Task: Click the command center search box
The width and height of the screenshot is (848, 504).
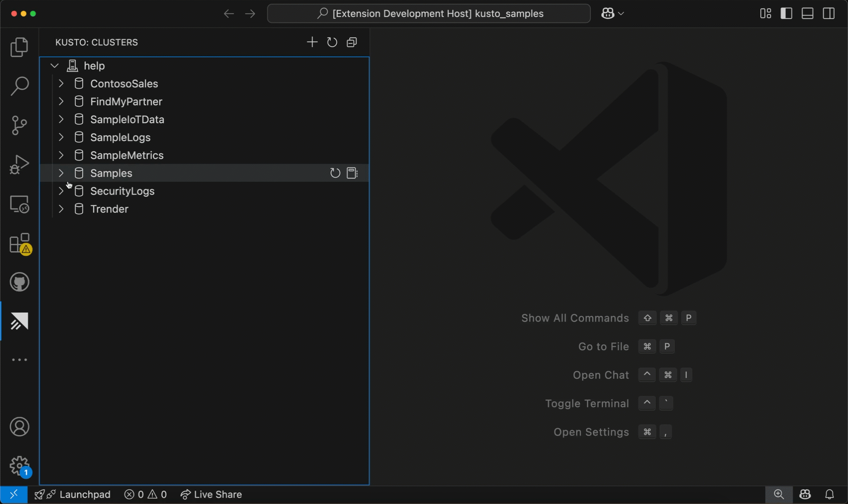Action: pyautogui.click(x=429, y=14)
